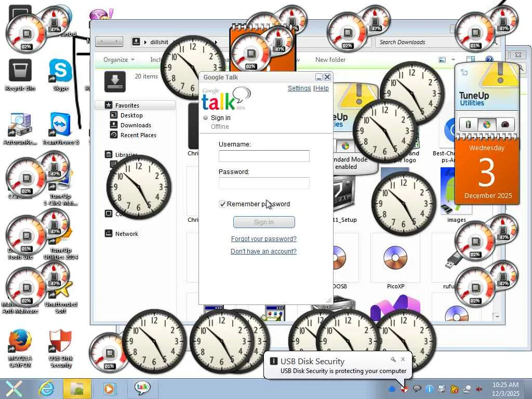Click December 2025 on calendar gadget
This screenshot has width=532, height=399.
488,196
